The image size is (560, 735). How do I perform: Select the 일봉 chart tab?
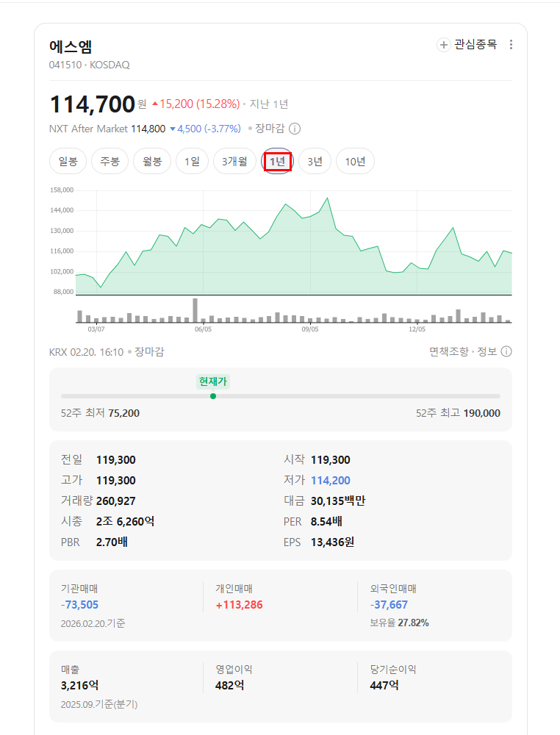pos(68,161)
